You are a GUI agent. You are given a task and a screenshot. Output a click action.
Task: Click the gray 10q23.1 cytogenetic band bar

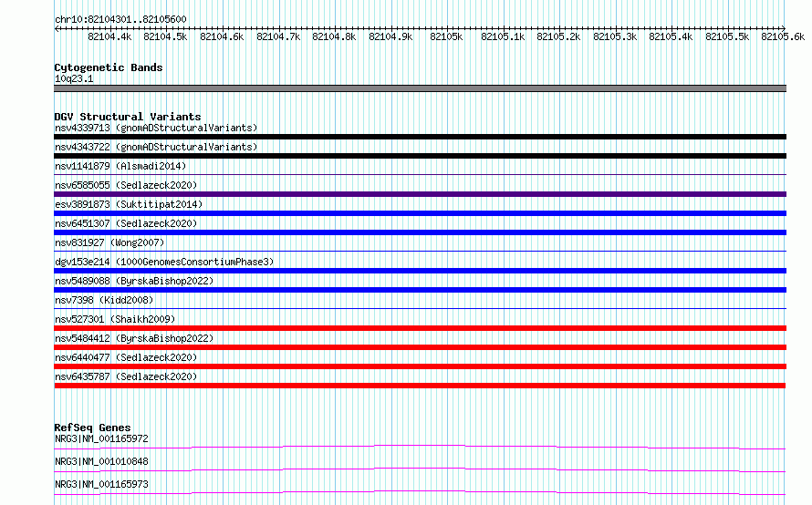[x=420, y=88]
